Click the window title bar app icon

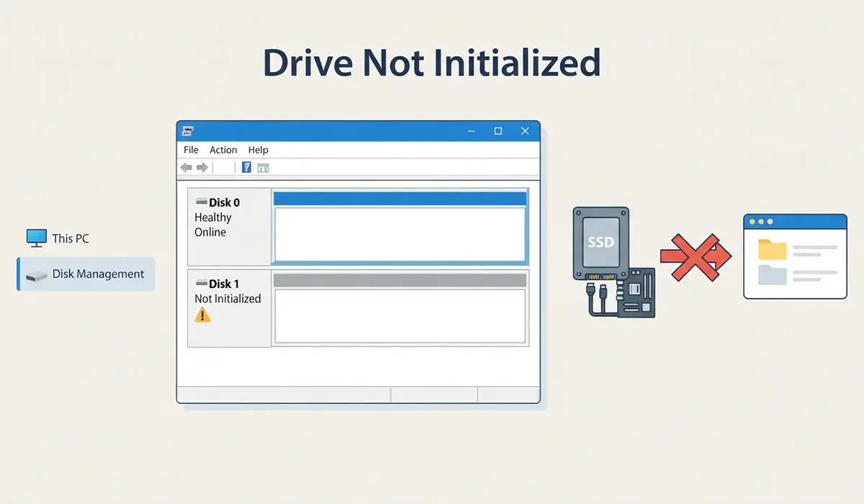point(188,131)
